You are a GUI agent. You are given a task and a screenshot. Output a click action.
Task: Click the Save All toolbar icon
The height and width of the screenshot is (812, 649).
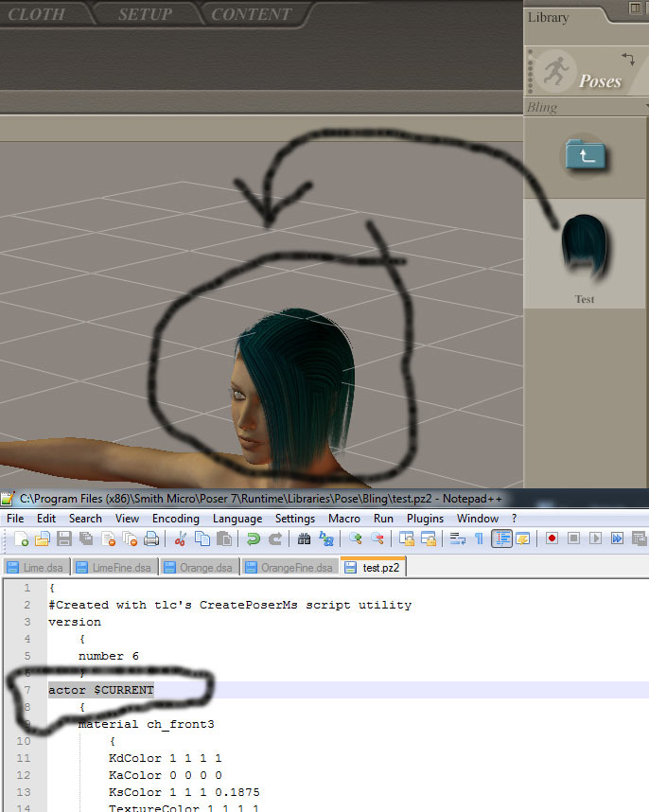coord(86,539)
